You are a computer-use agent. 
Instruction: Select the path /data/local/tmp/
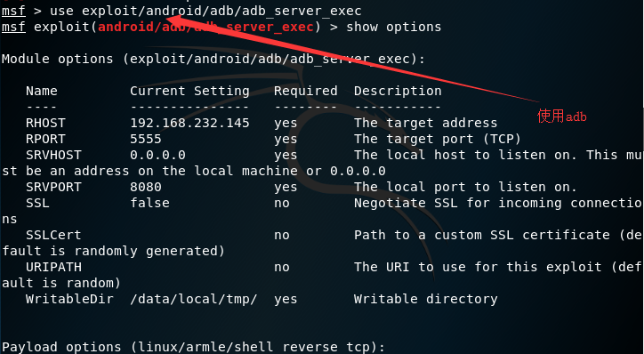coord(193,300)
